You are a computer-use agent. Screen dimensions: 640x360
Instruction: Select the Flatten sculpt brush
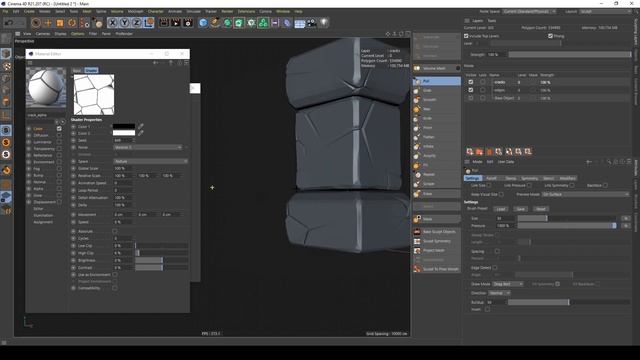[x=437, y=137]
